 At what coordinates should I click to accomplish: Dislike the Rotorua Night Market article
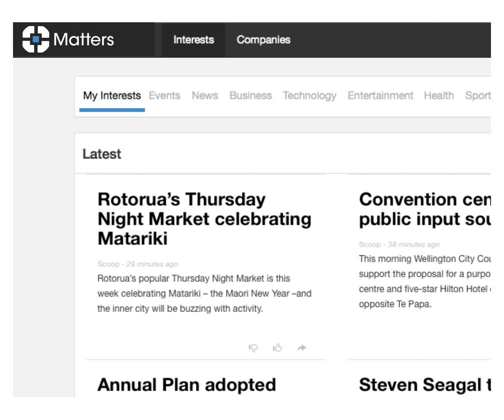254,348
